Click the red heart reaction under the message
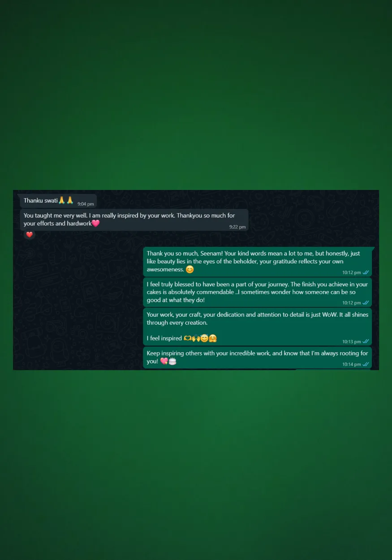 click(x=30, y=234)
